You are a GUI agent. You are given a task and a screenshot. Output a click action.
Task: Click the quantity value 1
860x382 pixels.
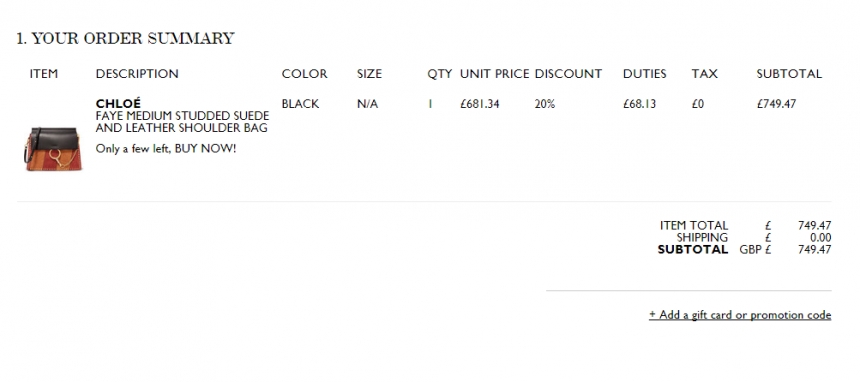tap(431, 104)
